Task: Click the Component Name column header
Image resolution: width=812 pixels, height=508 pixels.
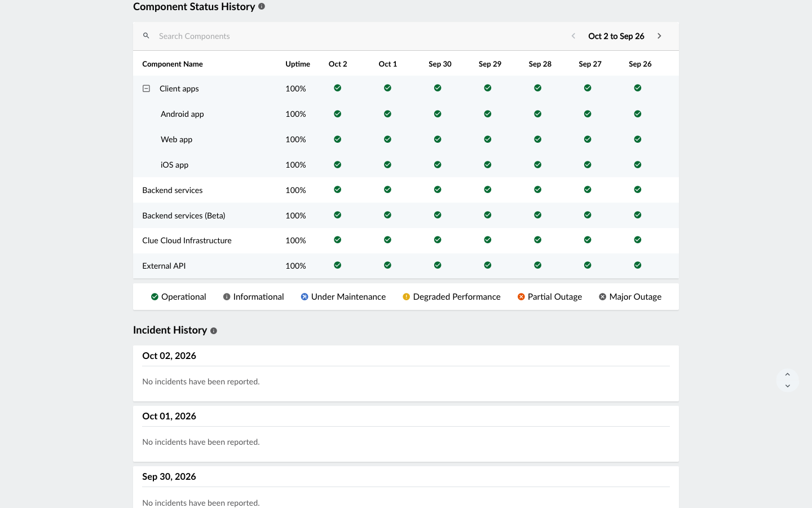Action: [173, 64]
